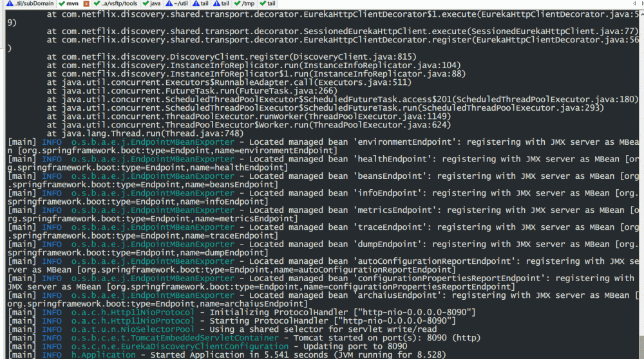Click the 'DiscoveryClient.register(DiscoveryClient.java:815)' stack line

pyautogui.click(x=231, y=57)
